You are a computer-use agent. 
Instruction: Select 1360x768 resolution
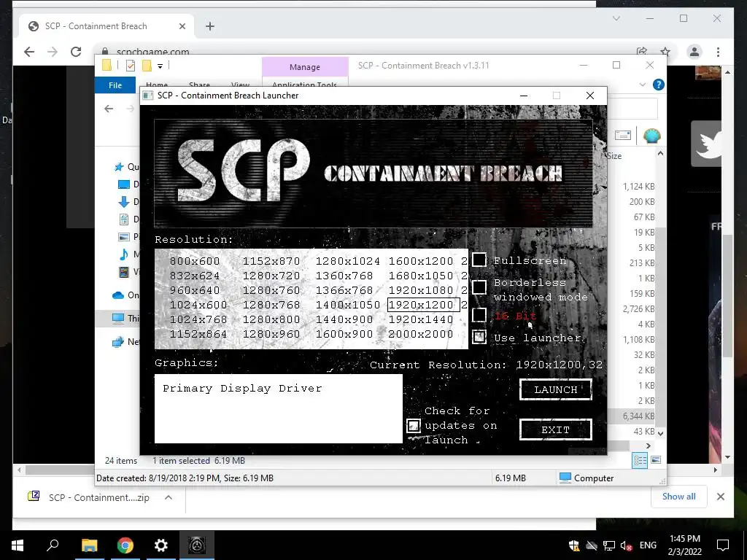pyautogui.click(x=344, y=276)
